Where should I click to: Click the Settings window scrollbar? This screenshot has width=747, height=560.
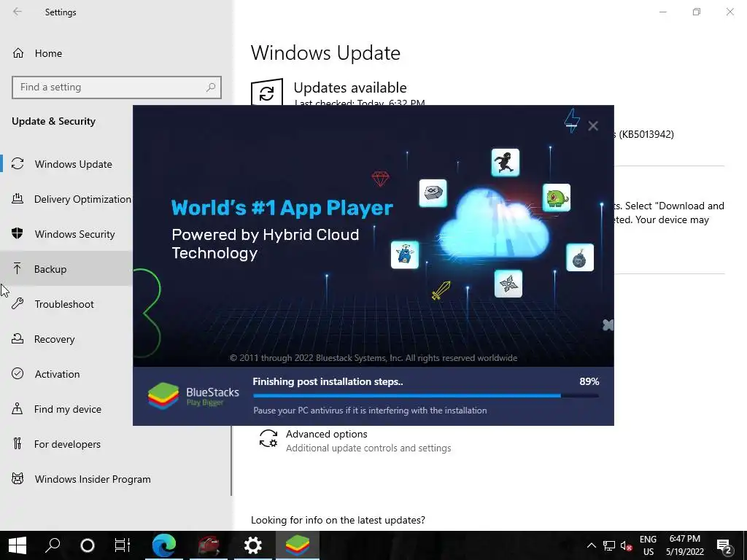click(x=231, y=461)
